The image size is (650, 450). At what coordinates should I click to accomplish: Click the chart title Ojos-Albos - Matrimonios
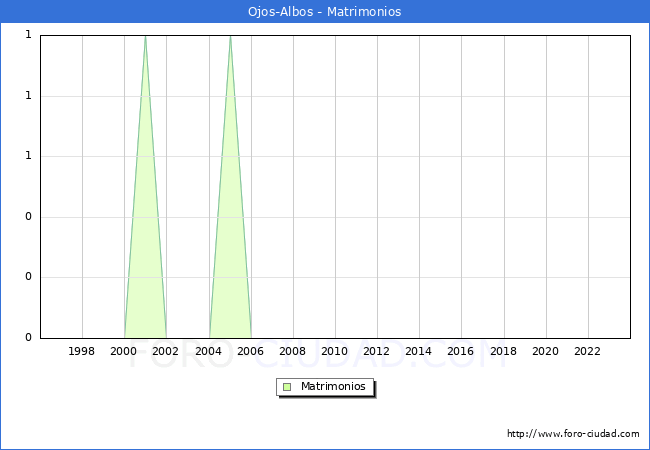(324, 12)
